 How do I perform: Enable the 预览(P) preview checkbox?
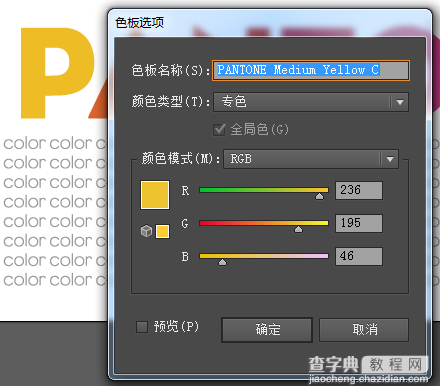pos(142,327)
